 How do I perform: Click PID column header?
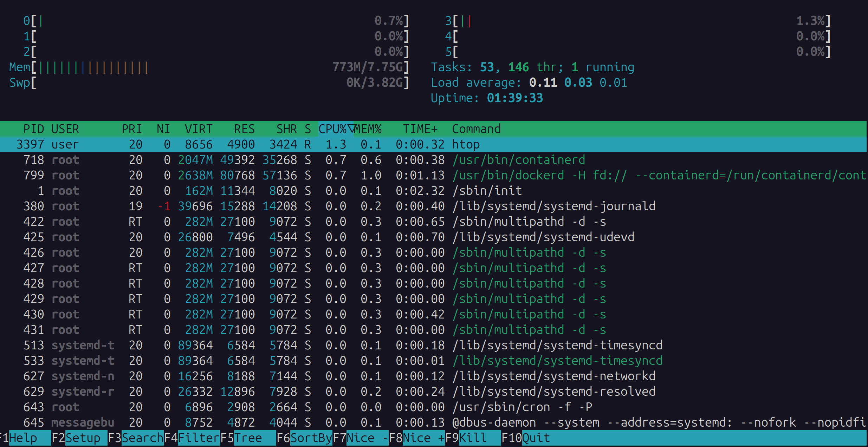33,129
